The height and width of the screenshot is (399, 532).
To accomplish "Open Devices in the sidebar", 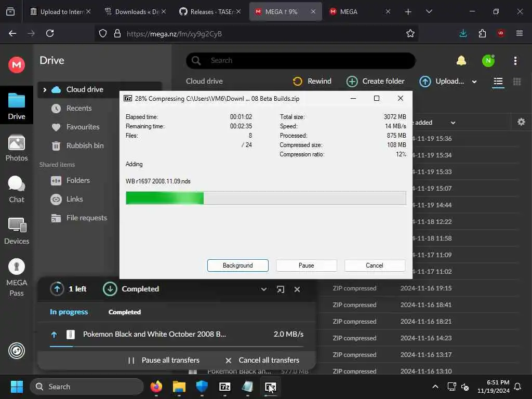I will (x=16, y=231).
